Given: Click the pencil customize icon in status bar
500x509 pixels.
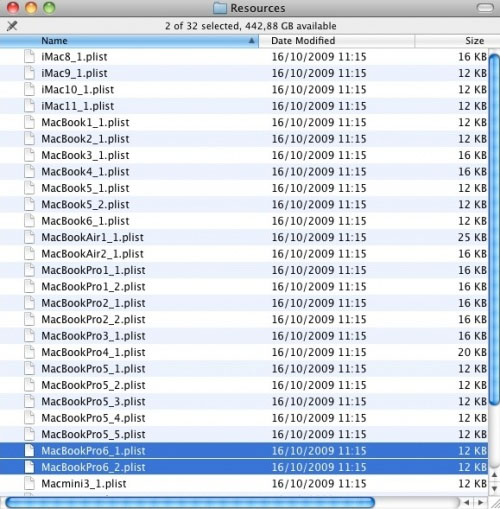Looking at the screenshot, I should (12, 26).
